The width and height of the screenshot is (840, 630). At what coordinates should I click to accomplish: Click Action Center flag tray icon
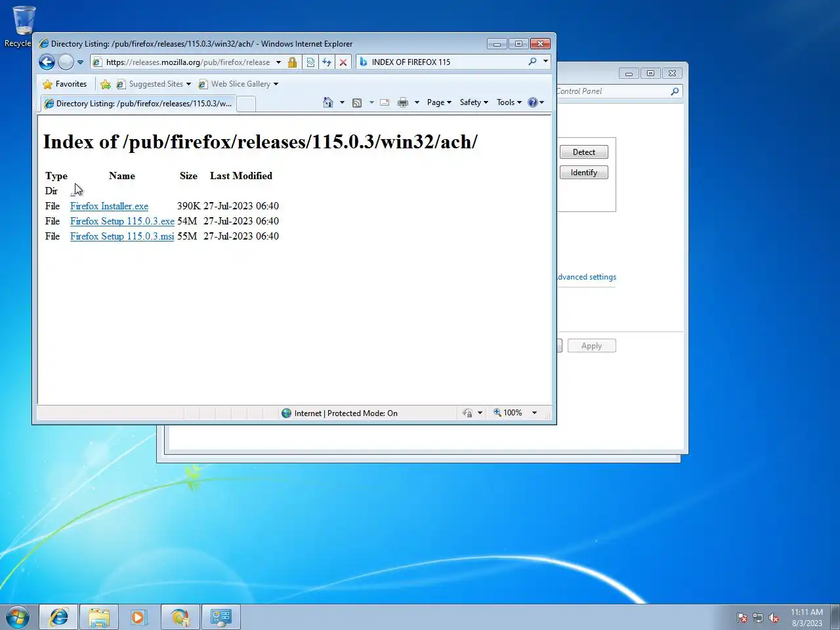click(x=742, y=618)
